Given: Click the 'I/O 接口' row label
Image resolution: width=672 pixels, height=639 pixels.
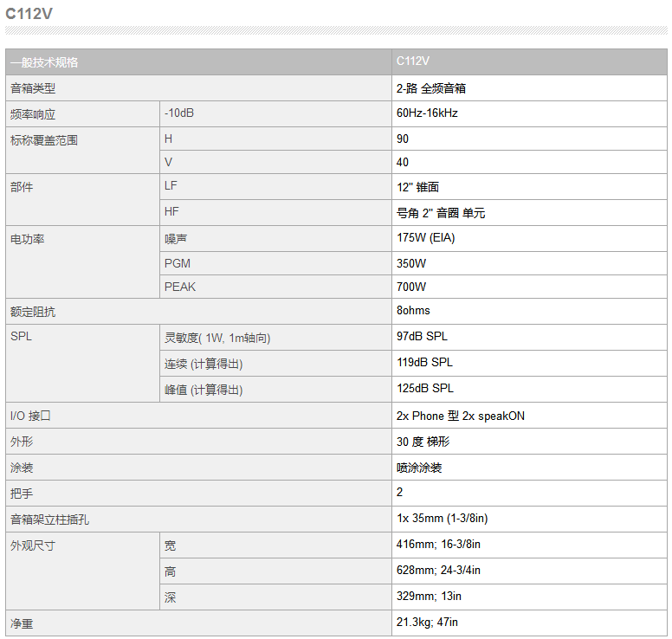Looking at the screenshot, I should [30, 416].
